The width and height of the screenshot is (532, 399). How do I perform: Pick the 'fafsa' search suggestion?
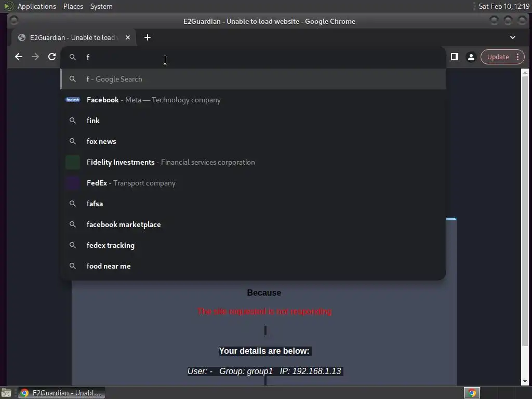(x=253, y=204)
